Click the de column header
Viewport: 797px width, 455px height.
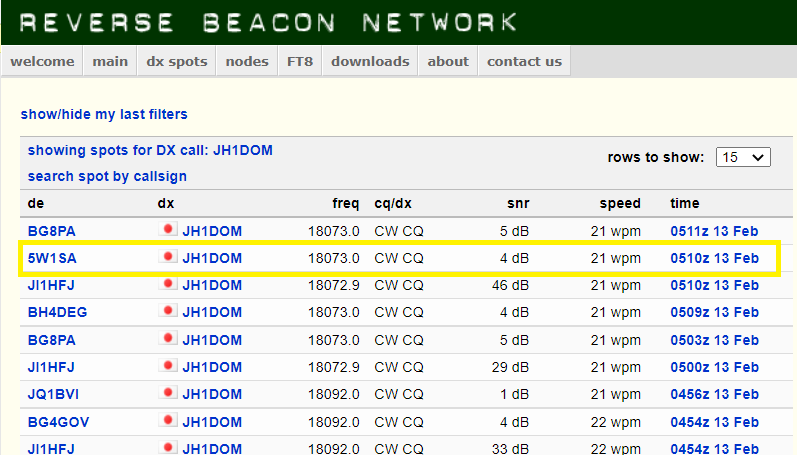point(36,203)
